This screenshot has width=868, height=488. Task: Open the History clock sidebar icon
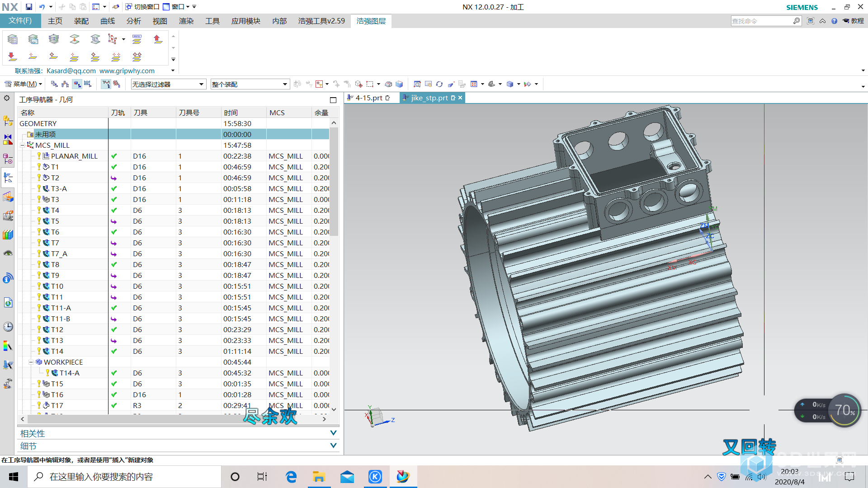click(8, 327)
